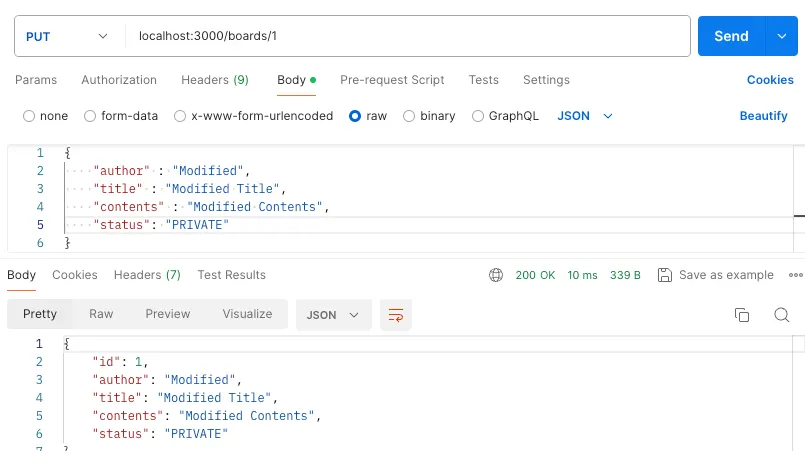This screenshot has height=451, width=805.
Task: Choose the binary body type
Action: coord(409,116)
